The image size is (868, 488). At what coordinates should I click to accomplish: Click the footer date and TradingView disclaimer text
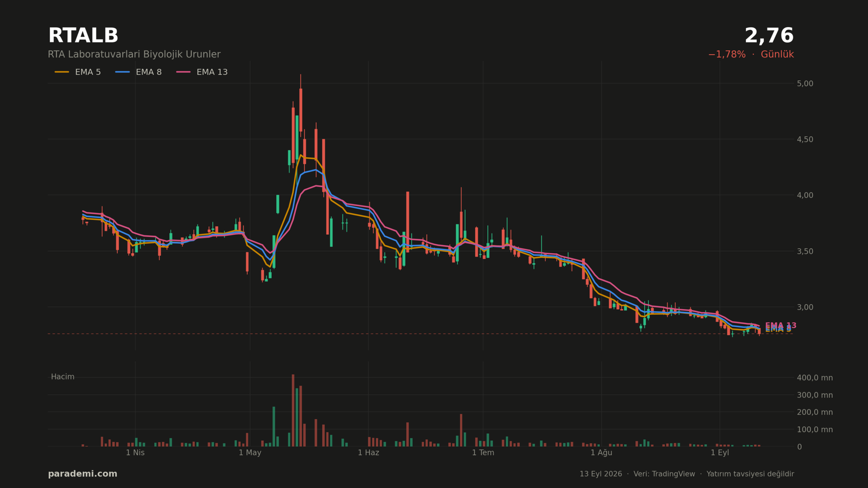click(x=687, y=474)
